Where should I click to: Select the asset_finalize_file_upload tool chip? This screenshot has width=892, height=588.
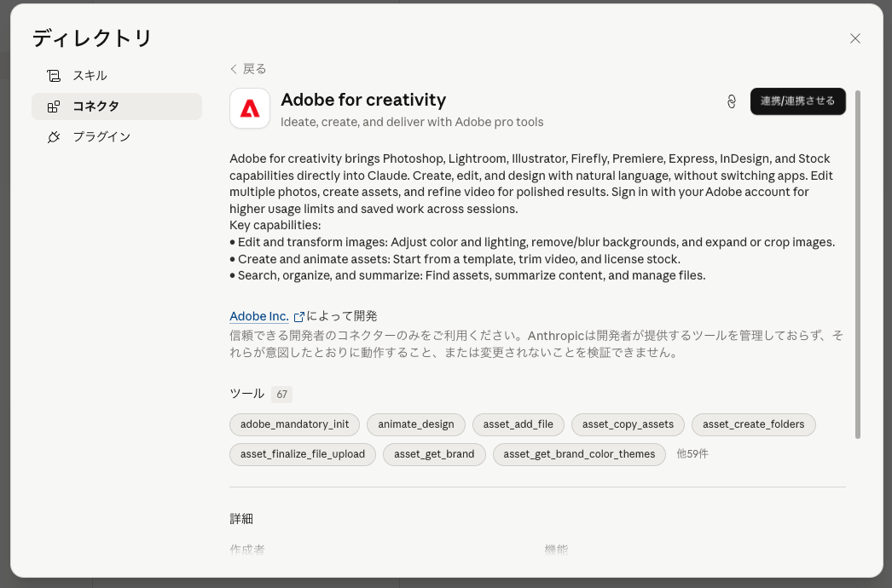coord(303,454)
